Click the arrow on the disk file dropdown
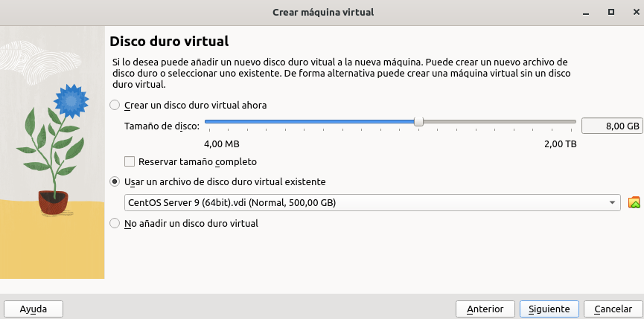Image resolution: width=644 pixels, height=319 pixels. pyautogui.click(x=613, y=202)
